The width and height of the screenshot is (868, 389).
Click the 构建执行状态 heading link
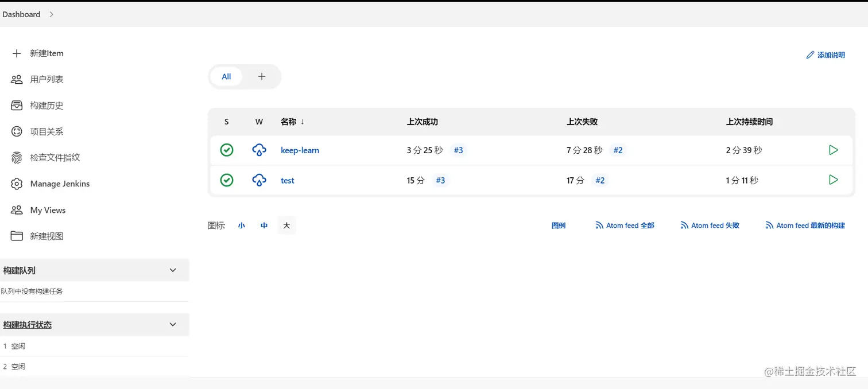click(x=28, y=325)
